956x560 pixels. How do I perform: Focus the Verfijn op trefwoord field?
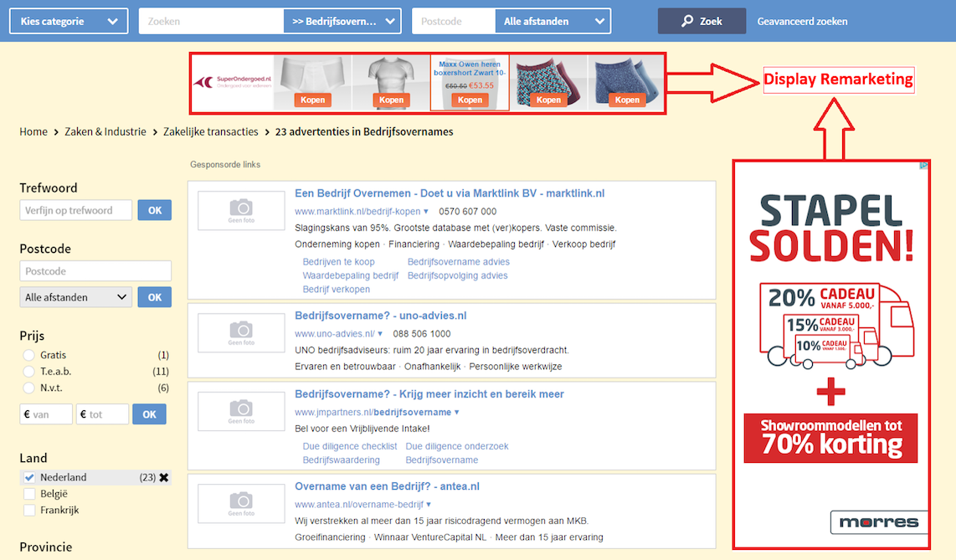coord(75,210)
